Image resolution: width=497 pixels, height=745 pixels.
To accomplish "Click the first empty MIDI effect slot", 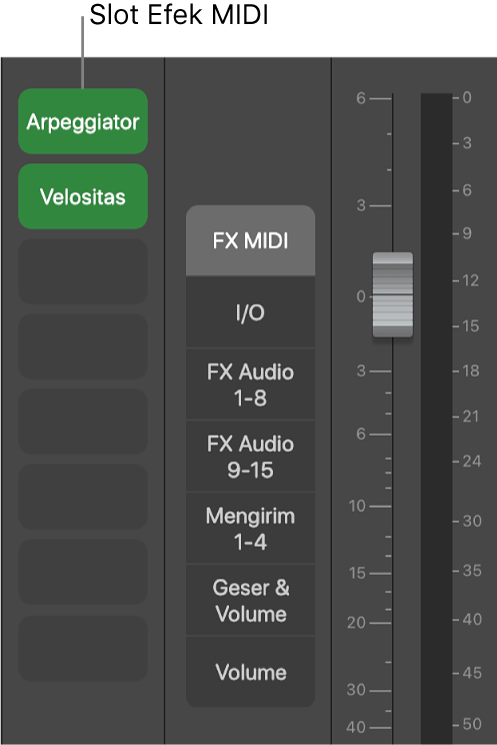I will pyautogui.click(x=83, y=271).
